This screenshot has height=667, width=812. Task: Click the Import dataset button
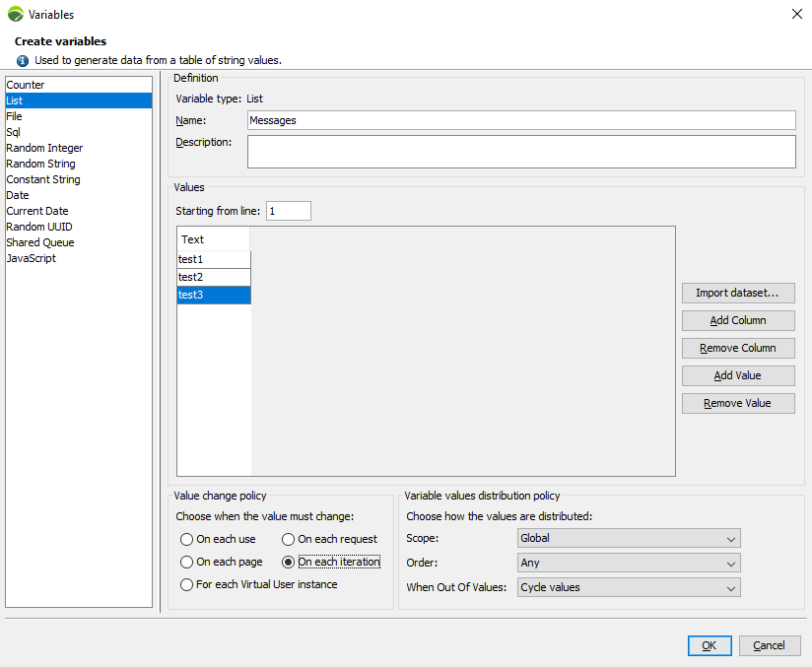pos(737,293)
